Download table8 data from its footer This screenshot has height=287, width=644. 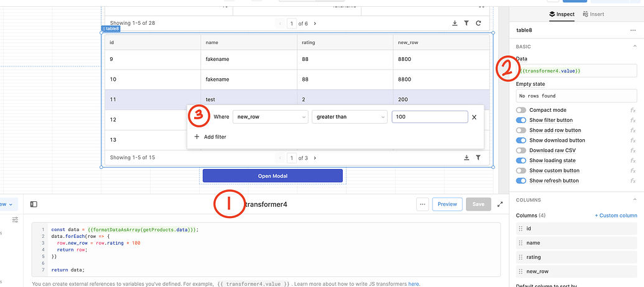tap(467, 157)
